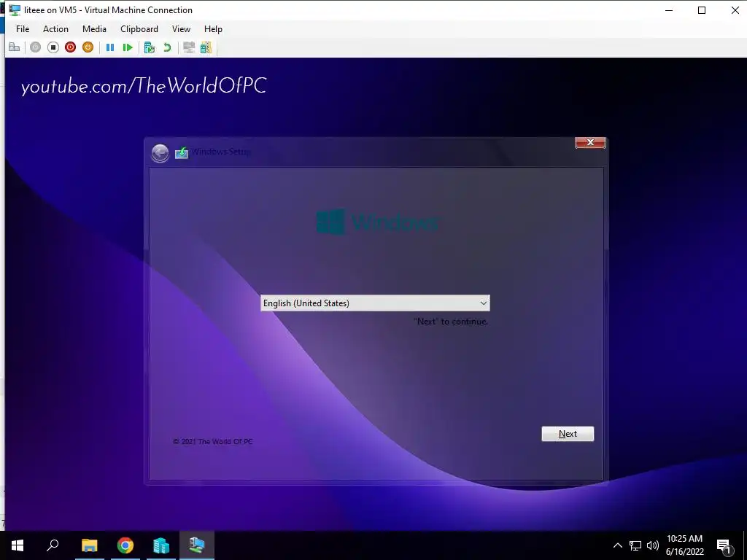Send Ctrl+Alt+Delete via toolbar icon
747x560 pixels.
(x=15, y=47)
